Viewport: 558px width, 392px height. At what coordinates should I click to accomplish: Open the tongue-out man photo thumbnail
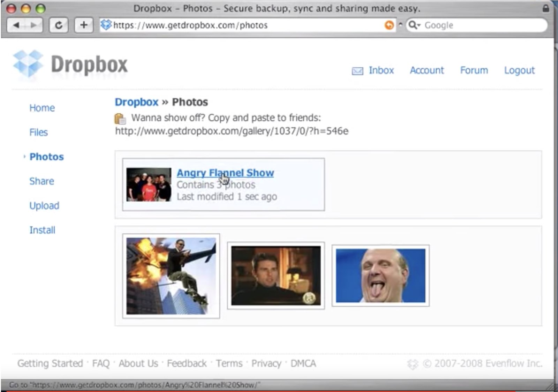click(x=380, y=276)
